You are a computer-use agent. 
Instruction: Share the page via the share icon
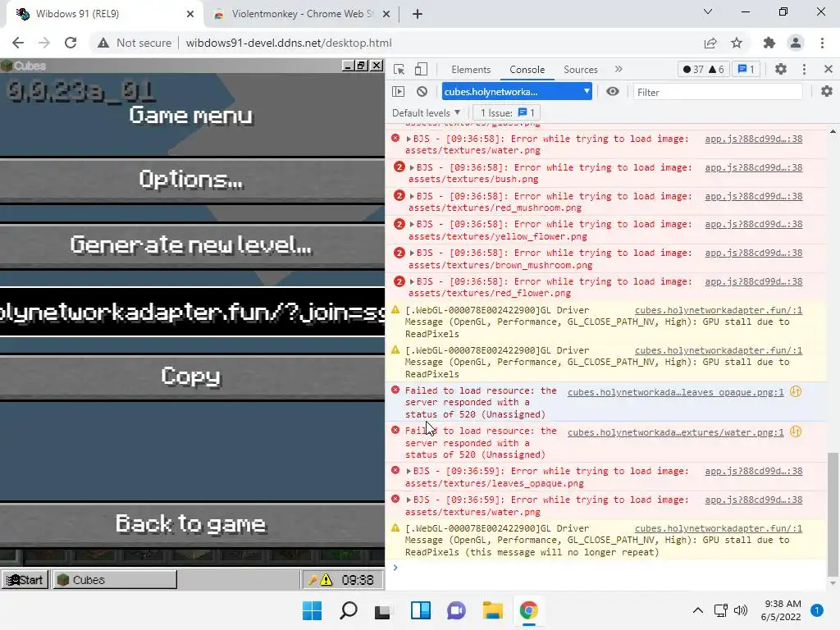click(710, 43)
